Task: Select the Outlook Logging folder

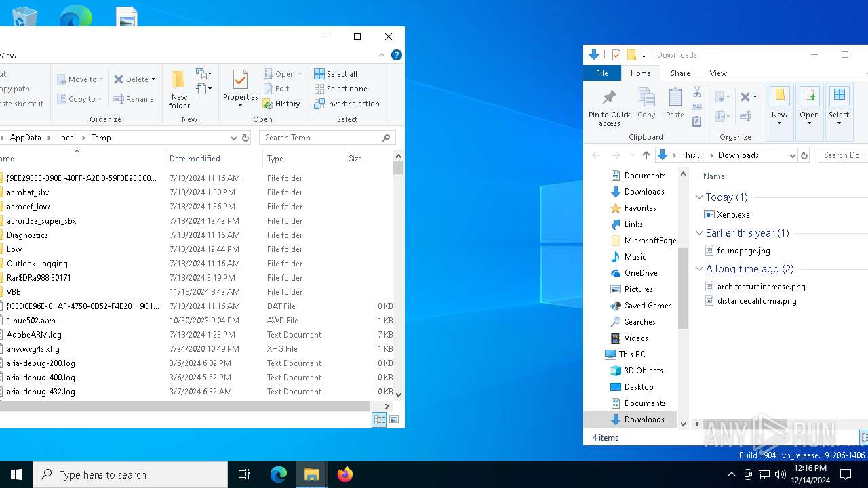Action: 37,264
